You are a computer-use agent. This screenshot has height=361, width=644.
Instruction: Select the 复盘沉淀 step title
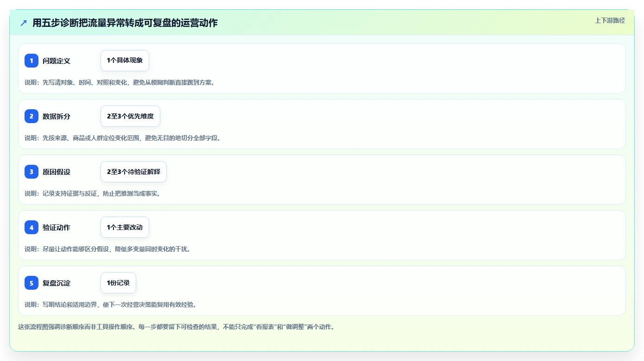57,283
